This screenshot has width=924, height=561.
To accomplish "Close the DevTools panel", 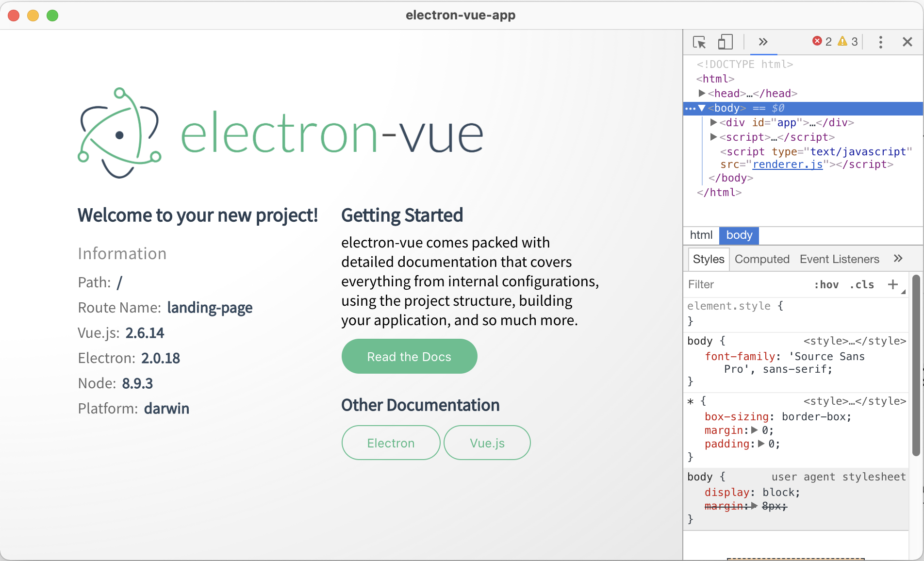I will [907, 42].
